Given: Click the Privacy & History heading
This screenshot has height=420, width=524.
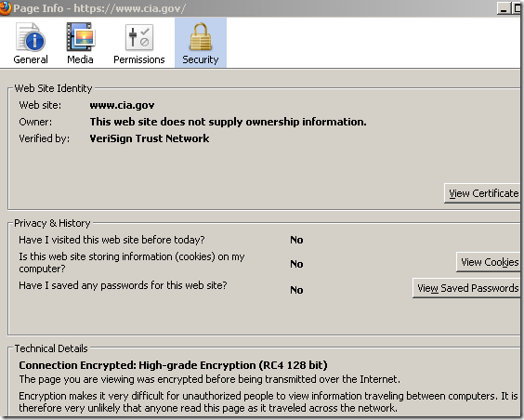Looking at the screenshot, I should coord(52,223).
